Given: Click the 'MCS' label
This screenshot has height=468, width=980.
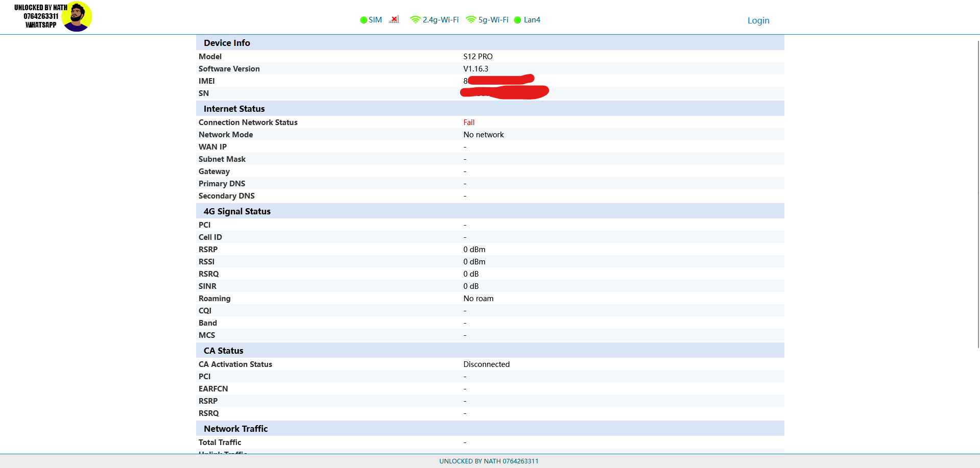Looking at the screenshot, I should [207, 335].
